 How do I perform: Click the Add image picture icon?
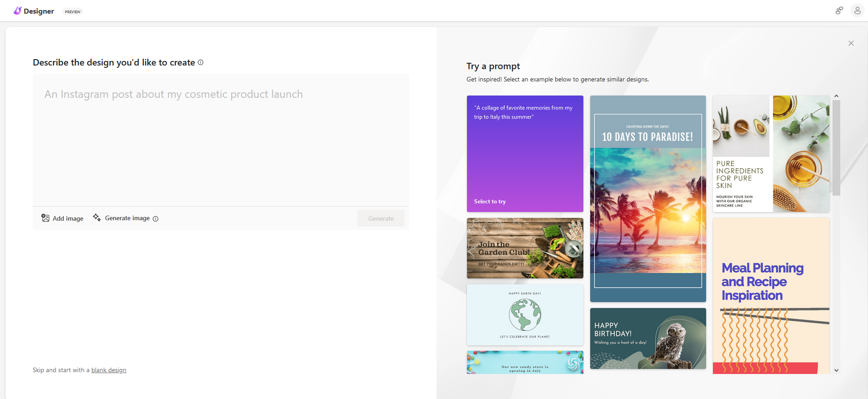point(45,218)
